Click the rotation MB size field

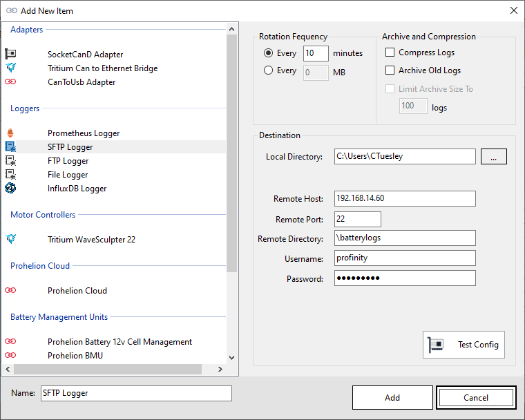[x=316, y=73]
